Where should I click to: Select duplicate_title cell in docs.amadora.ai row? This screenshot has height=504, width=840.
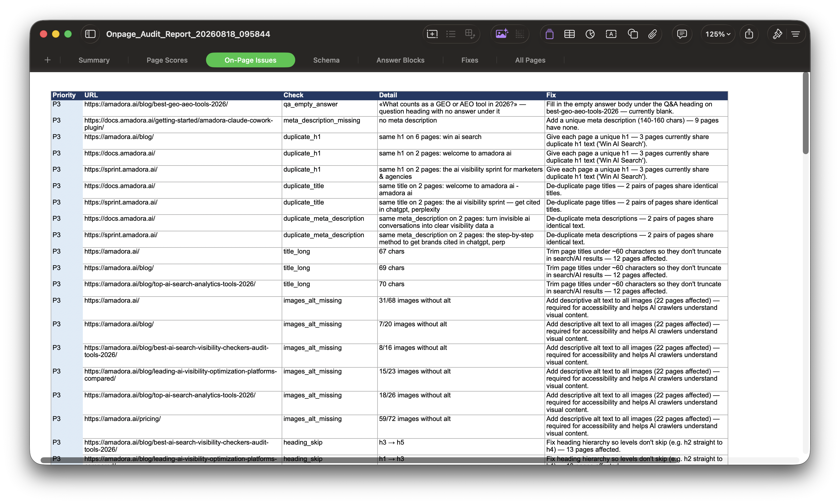[x=329, y=190]
